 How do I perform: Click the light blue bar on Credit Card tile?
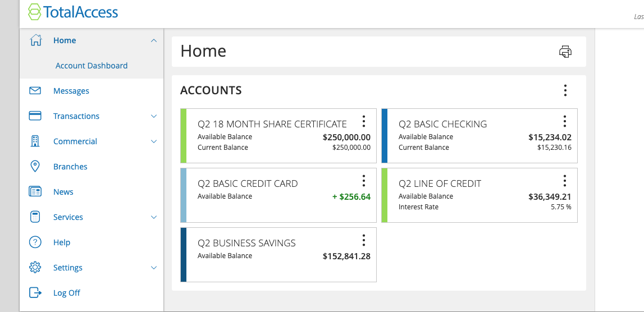click(184, 195)
